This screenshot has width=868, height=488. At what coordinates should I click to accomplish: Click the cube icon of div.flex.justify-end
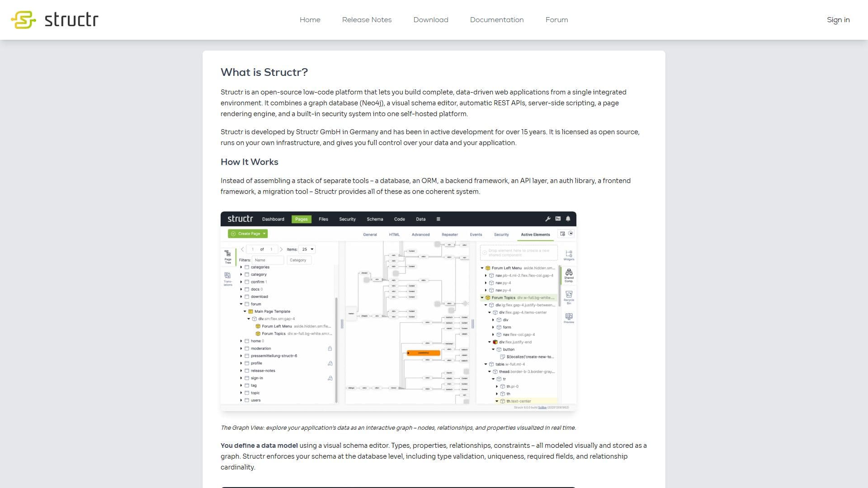(x=495, y=342)
